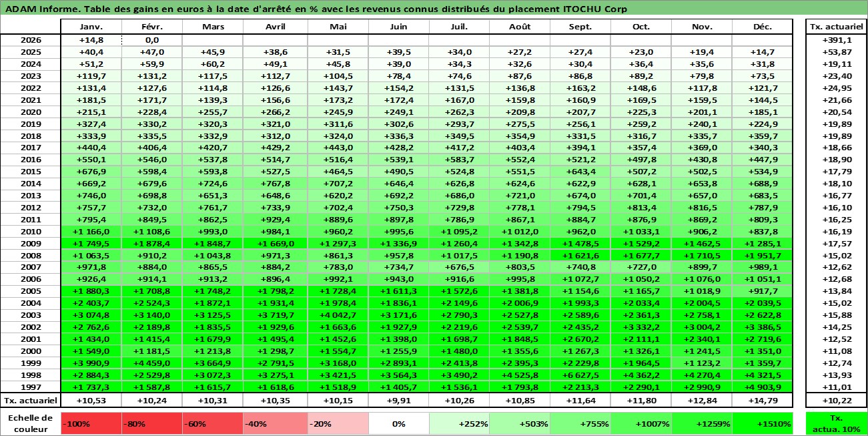Select the 1997 year row label
This screenshot has height=436, width=868.
[31, 387]
